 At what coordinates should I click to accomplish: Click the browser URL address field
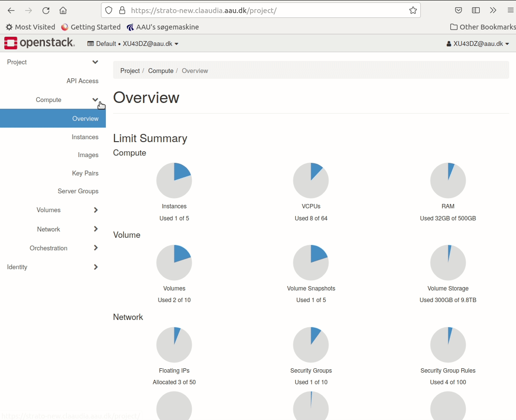(266, 10)
